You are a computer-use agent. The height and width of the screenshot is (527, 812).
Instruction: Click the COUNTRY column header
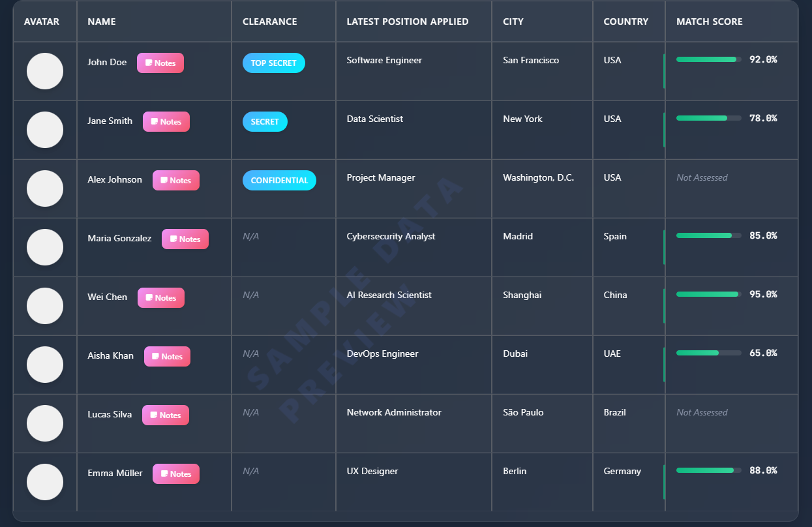click(626, 22)
